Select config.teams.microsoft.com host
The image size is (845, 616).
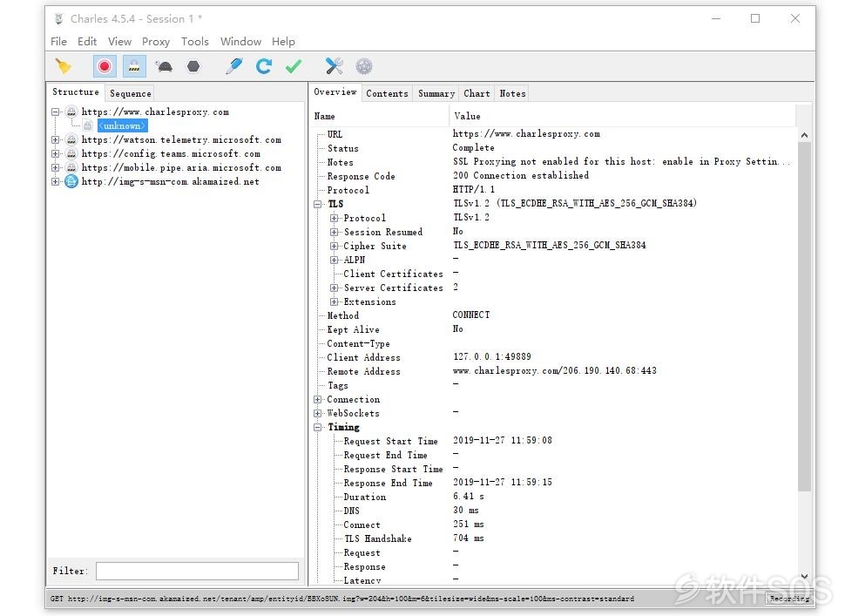[171, 153]
